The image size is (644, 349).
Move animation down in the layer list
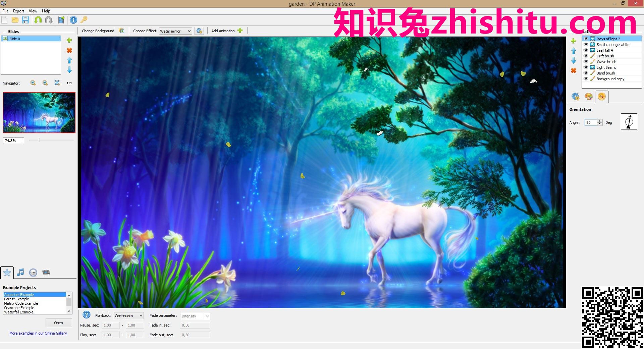coord(574,61)
